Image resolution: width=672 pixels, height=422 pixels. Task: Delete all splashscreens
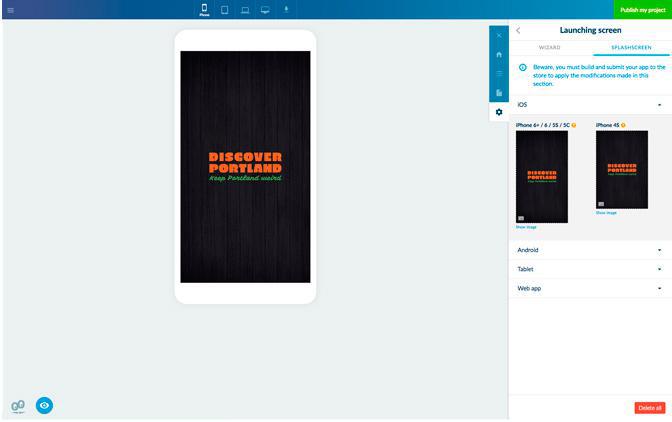650,408
